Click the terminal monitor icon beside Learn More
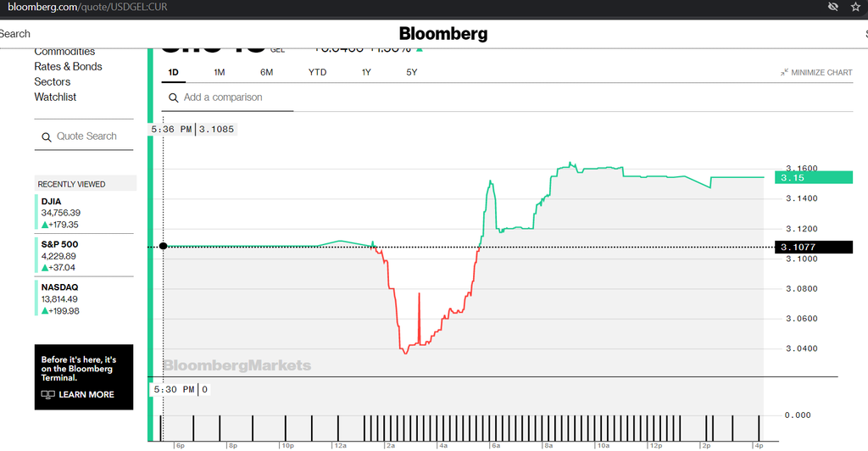The width and height of the screenshot is (868, 451). point(48,394)
